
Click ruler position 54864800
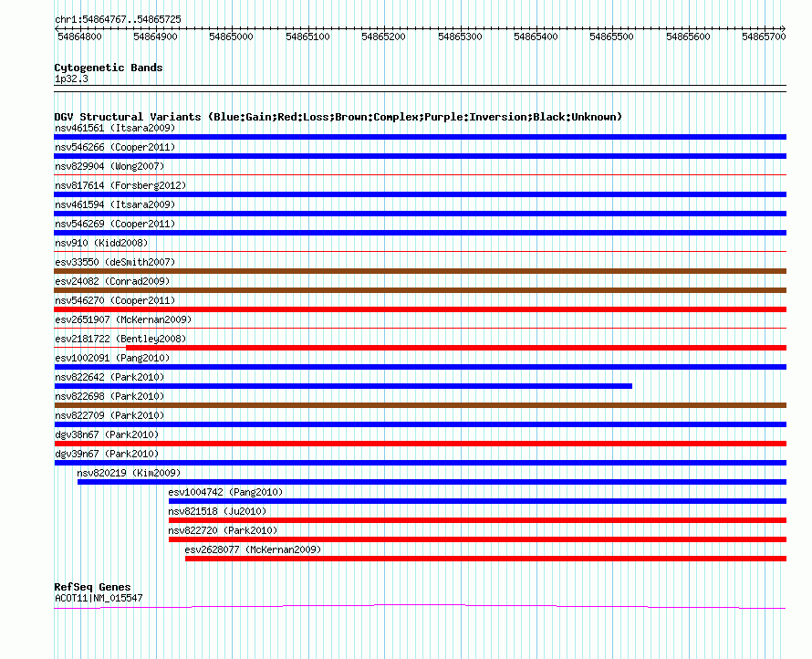[x=79, y=37]
